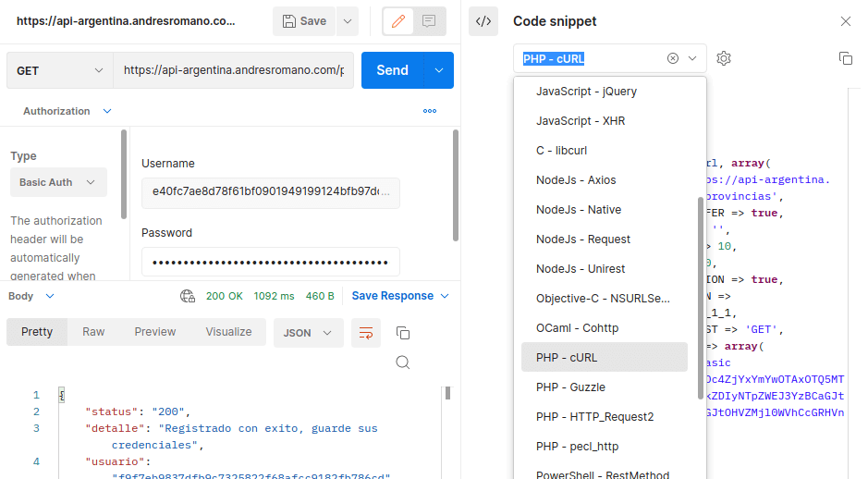Viewport: 868px width, 479px height.
Task: Send the request
Action: point(393,70)
